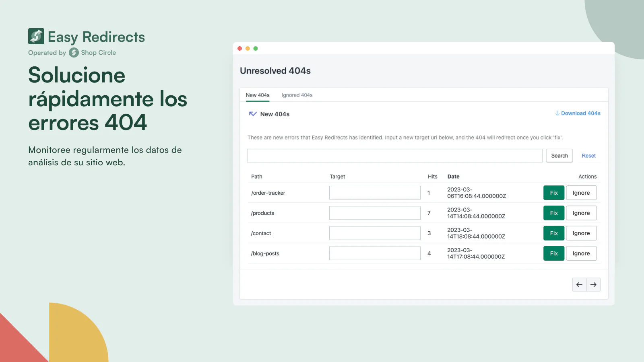
Task: Click the Easy Redirects logo icon
Action: [36, 36]
